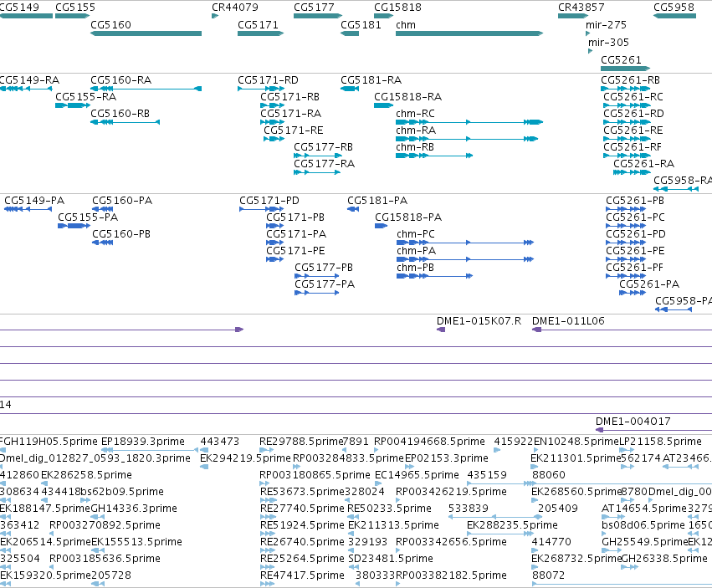Select protein CG5261-PD
The height and width of the screenshot is (588, 712).
[x=626, y=243]
